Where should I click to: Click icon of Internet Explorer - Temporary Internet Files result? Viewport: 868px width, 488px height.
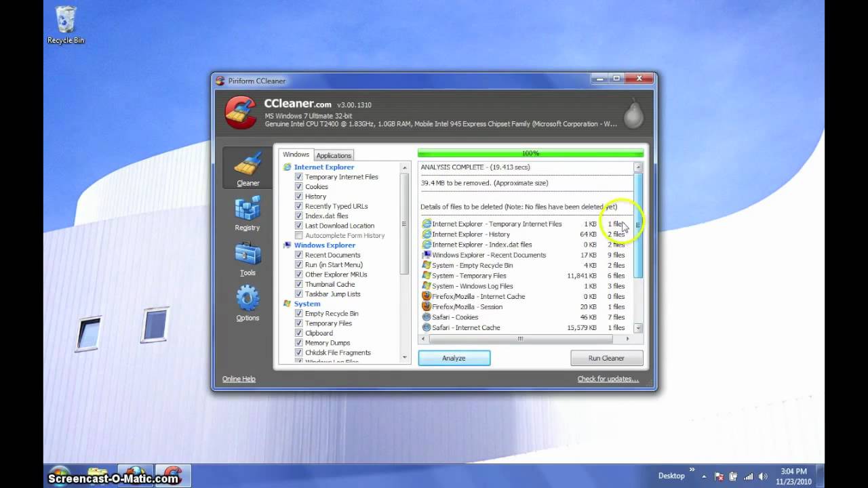coord(427,224)
